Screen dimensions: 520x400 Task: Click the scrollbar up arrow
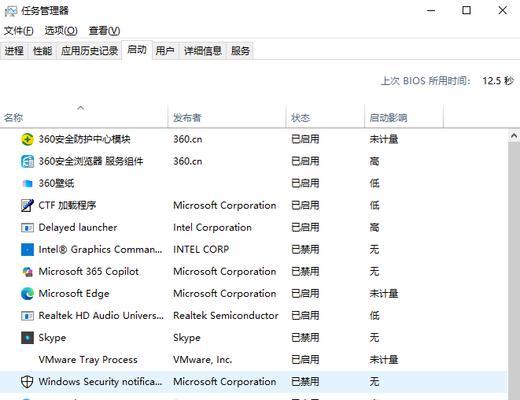tap(514, 136)
